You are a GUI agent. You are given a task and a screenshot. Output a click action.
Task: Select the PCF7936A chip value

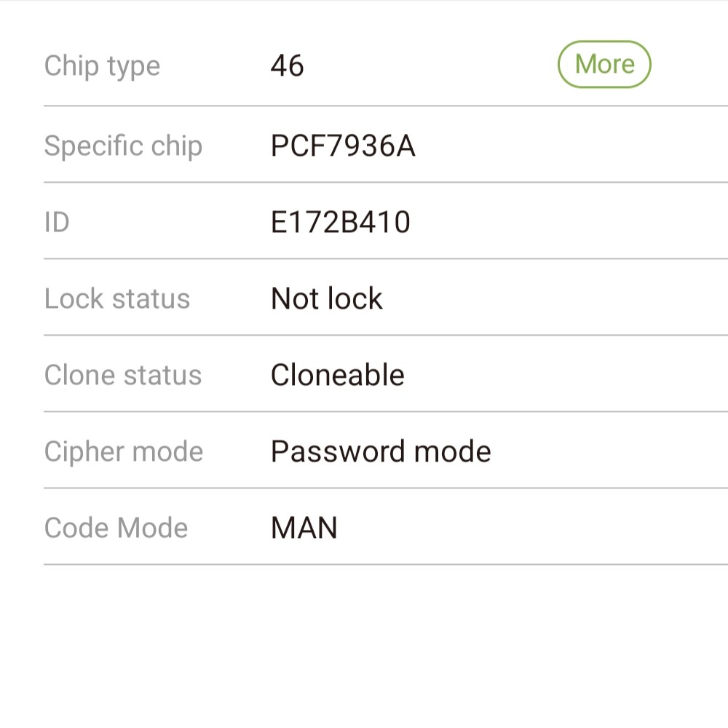[343, 146]
